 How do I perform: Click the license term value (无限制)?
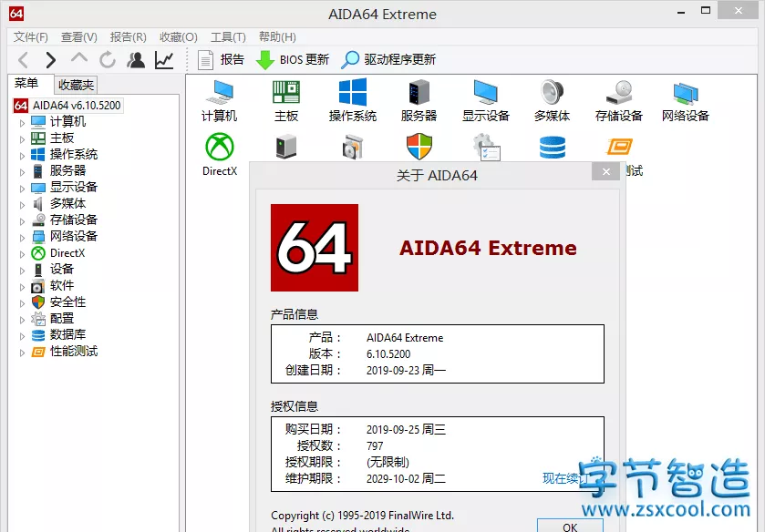click(388, 462)
